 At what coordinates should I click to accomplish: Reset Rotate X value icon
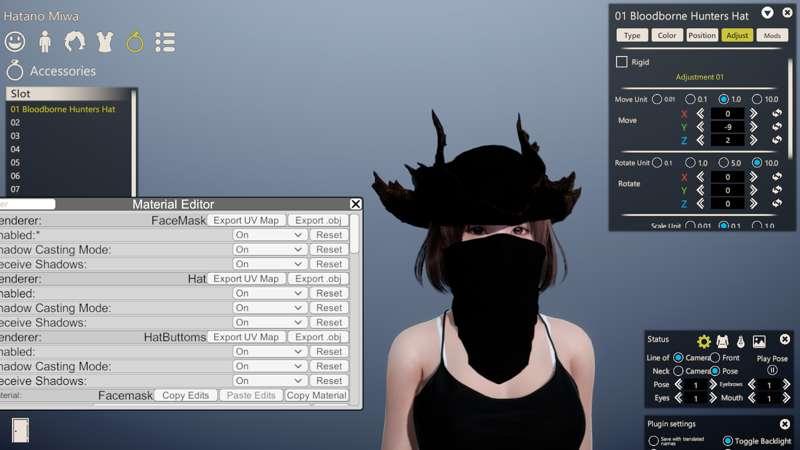(x=777, y=177)
